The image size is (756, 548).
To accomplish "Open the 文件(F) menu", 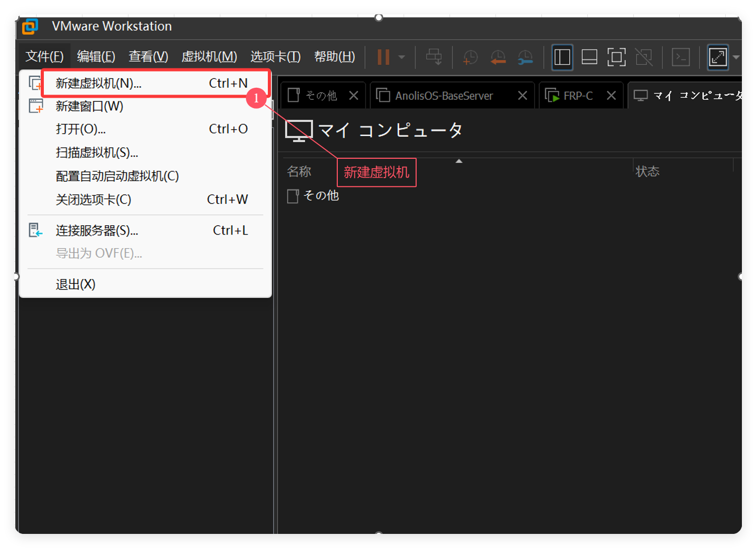I will tap(44, 56).
